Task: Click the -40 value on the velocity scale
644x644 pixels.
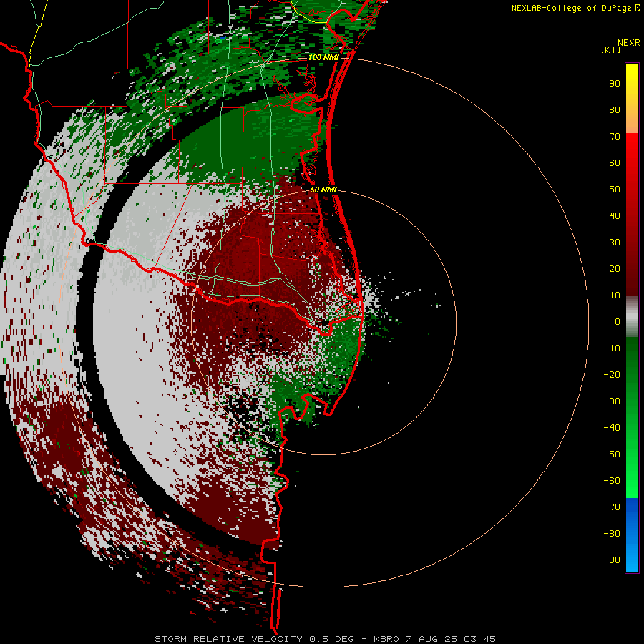Action: point(612,428)
